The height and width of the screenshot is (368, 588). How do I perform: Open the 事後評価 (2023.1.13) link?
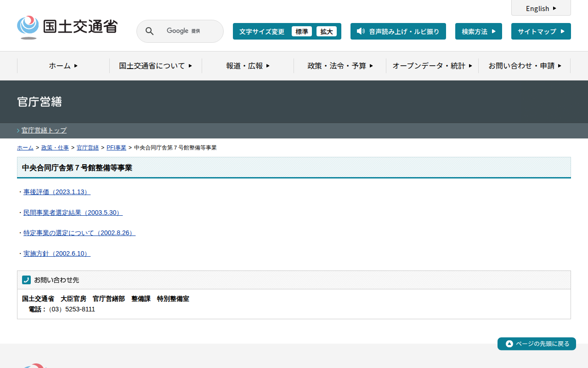(57, 192)
